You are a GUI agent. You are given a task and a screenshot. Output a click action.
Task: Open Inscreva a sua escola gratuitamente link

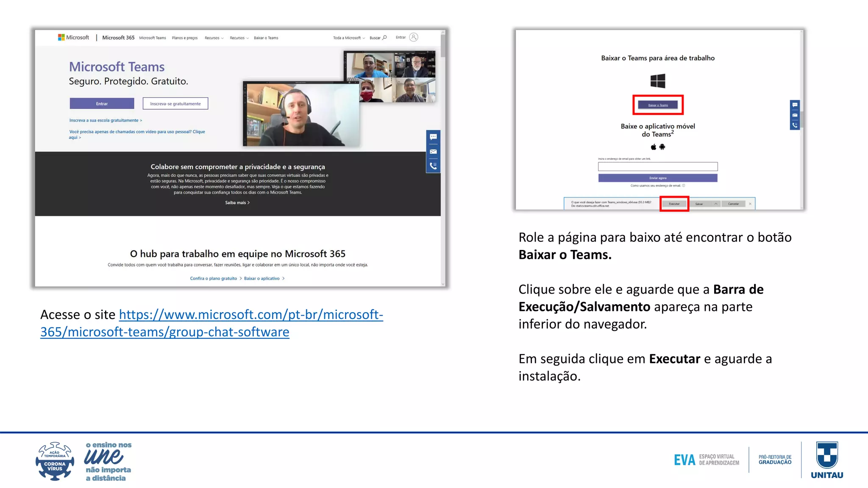[106, 120]
